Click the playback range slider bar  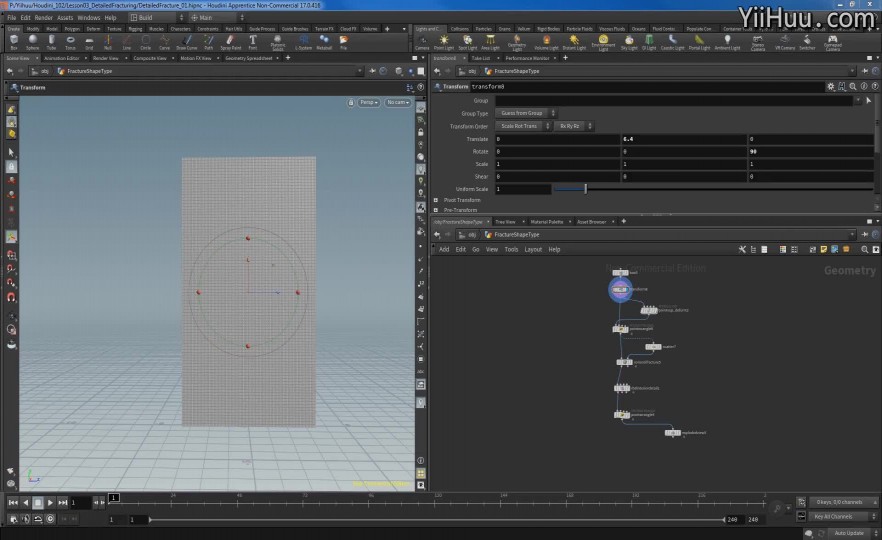point(436,520)
